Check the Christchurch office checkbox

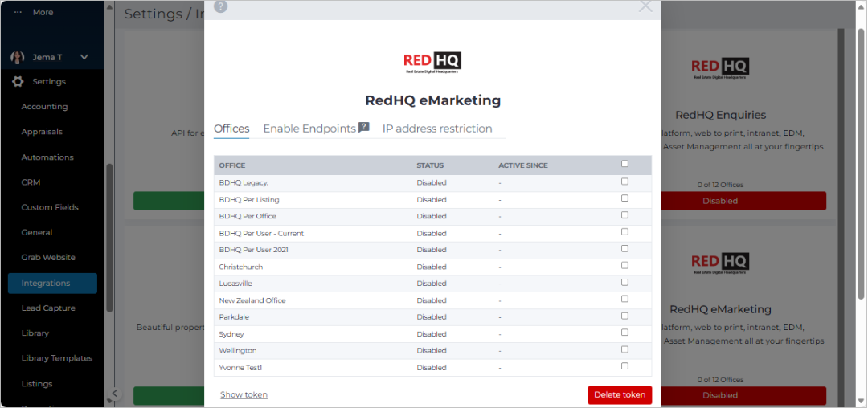click(625, 265)
